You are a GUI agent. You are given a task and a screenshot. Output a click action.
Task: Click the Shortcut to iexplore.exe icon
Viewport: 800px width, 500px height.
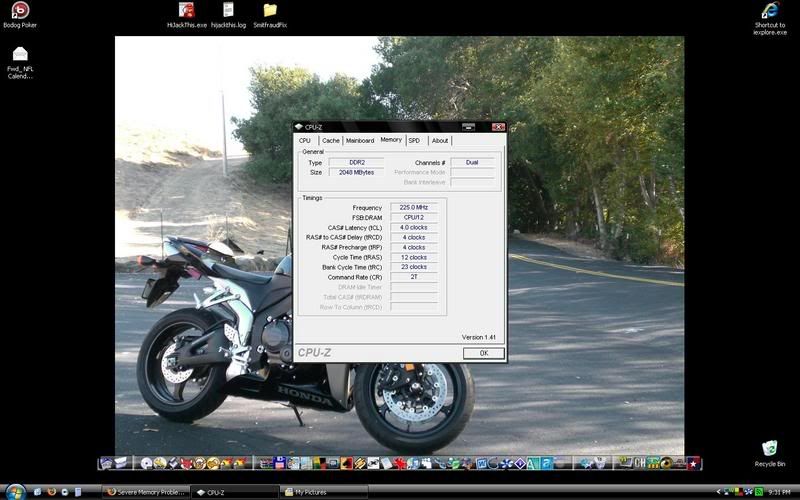pyautogui.click(x=770, y=11)
